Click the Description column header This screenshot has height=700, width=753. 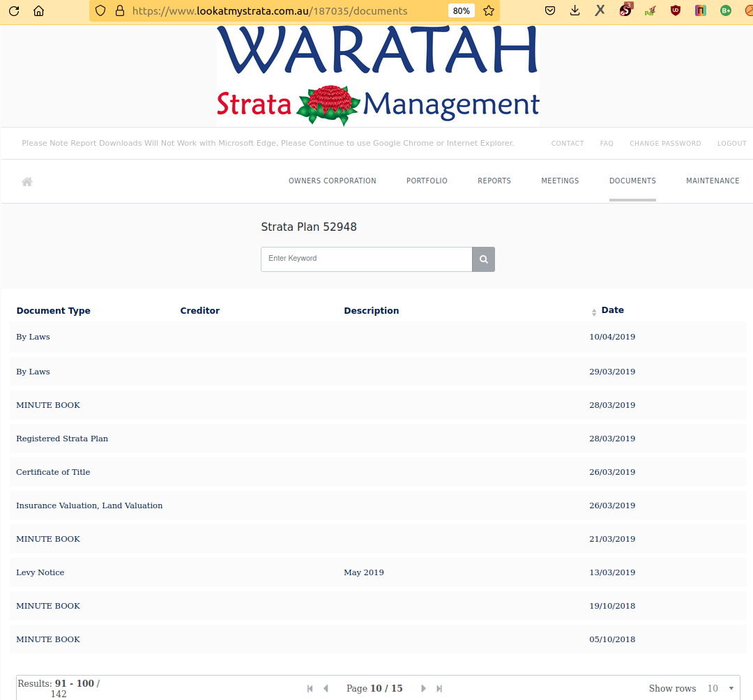pyautogui.click(x=371, y=311)
